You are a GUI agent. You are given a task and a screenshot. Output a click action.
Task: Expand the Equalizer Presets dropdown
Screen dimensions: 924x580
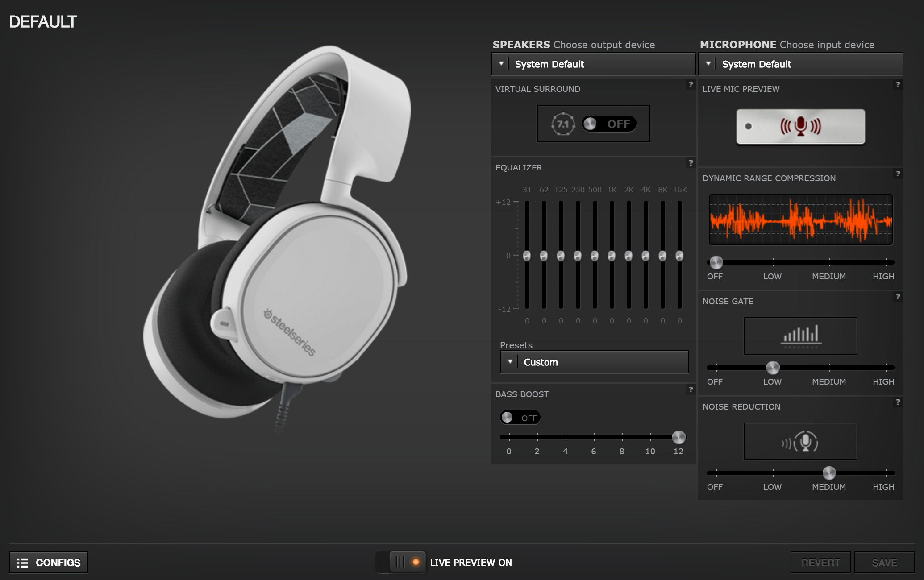tap(509, 361)
